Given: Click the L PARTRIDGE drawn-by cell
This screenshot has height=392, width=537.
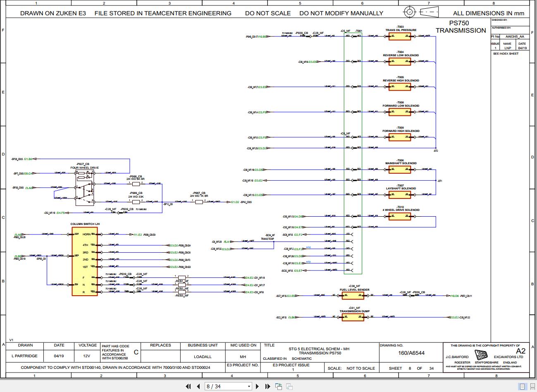Looking at the screenshot, I should [24, 356].
